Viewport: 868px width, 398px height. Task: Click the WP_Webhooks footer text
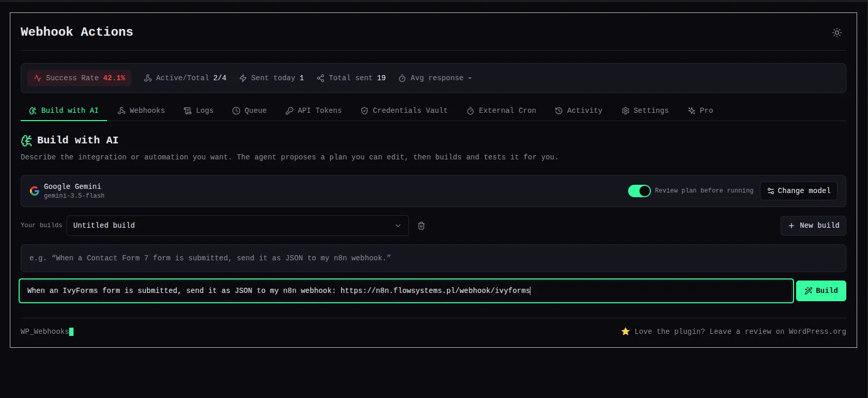tap(44, 332)
